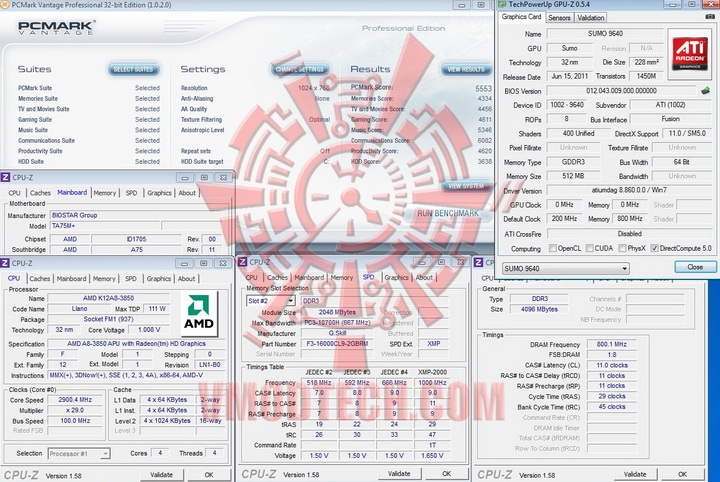Switch to the Sensors tab in GPU-Z
Image resolution: width=720 pixels, height=482 pixels.
click(x=559, y=18)
